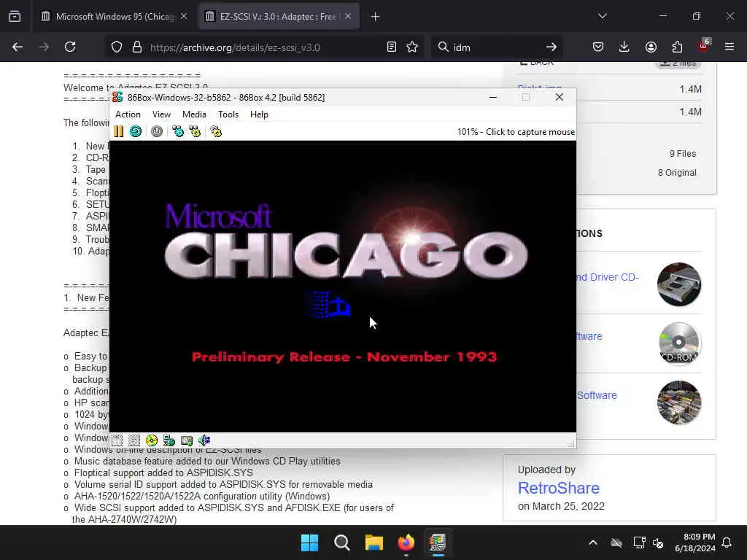Screen dimensions: 747x560
Task: Click the Chicago boot screen to capture mouse
Action: [x=343, y=286]
